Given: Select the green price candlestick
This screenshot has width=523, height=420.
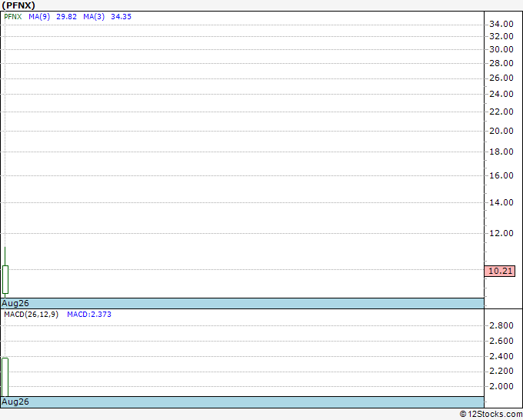Looking at the screenshot, I should click(x=5, y=279).
